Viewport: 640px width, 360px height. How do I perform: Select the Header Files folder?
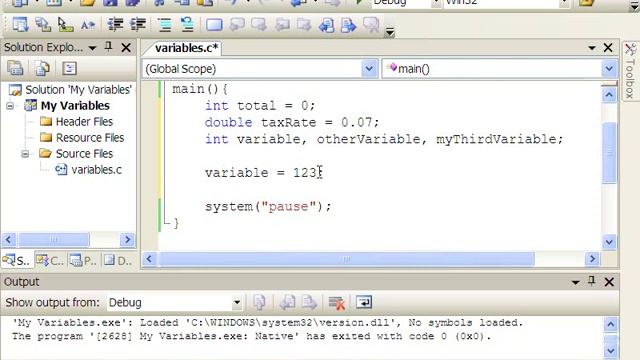[x=84, y=122]
